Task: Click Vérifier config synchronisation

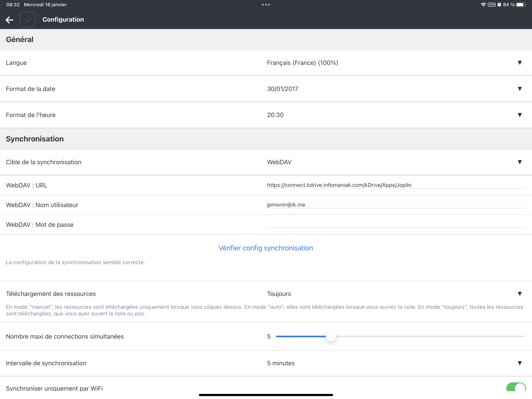Action: coord(266,248)
